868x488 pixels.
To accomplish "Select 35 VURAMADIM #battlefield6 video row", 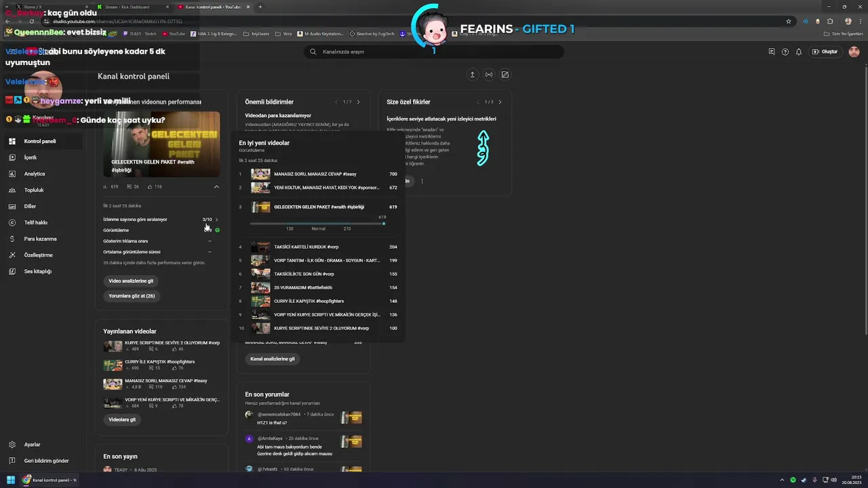I will tap(318, 287).
